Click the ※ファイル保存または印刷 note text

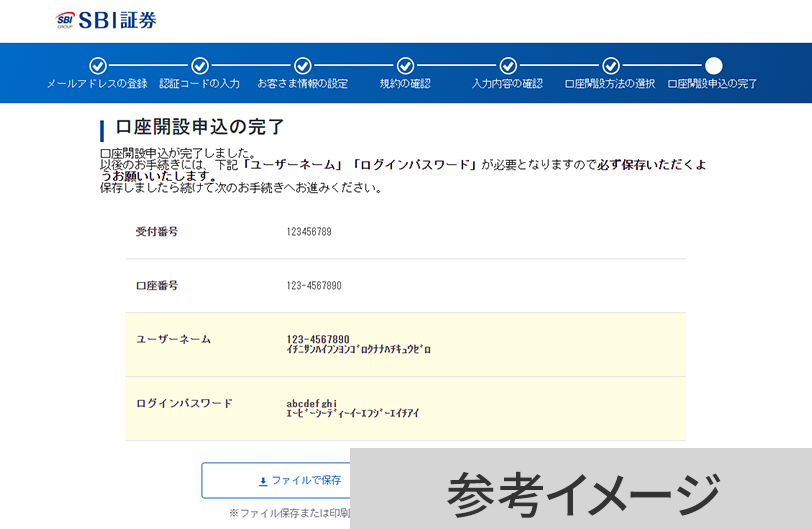pyautogui.click(x=288, y=513)
